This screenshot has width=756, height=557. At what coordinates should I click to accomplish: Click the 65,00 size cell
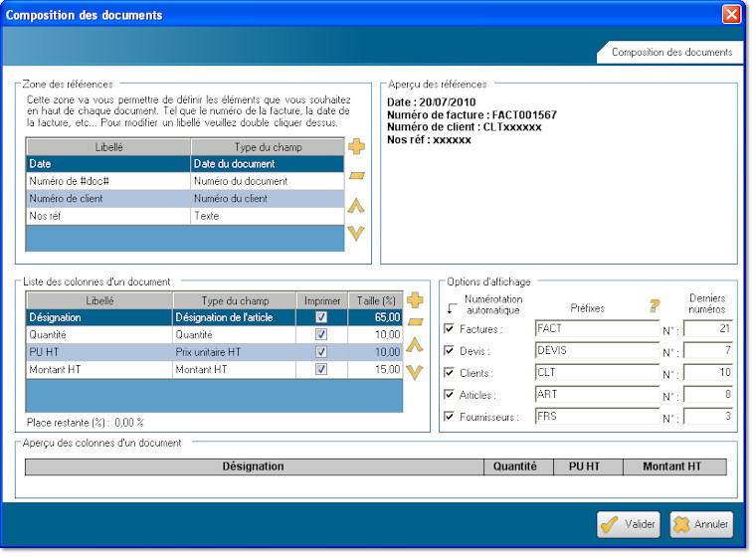point(375,317)
